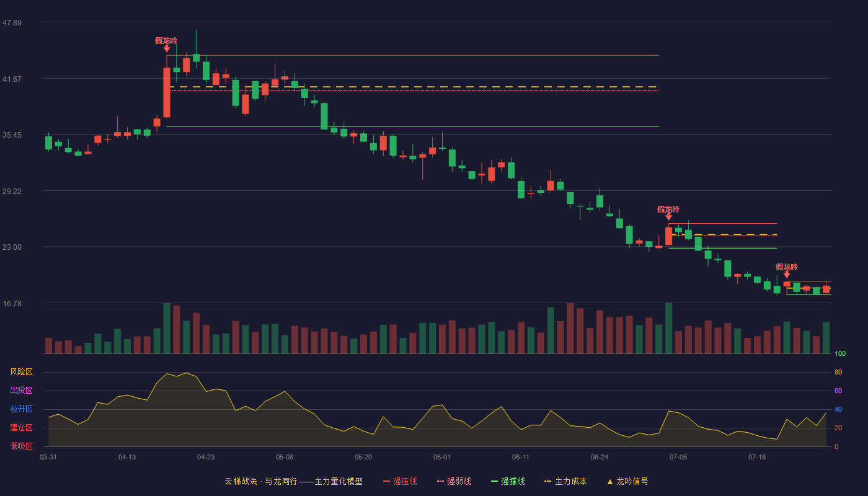Viewport: 868px width, 496px height.
Task: Click the 04-23 date label
Action: coord(206,457)
